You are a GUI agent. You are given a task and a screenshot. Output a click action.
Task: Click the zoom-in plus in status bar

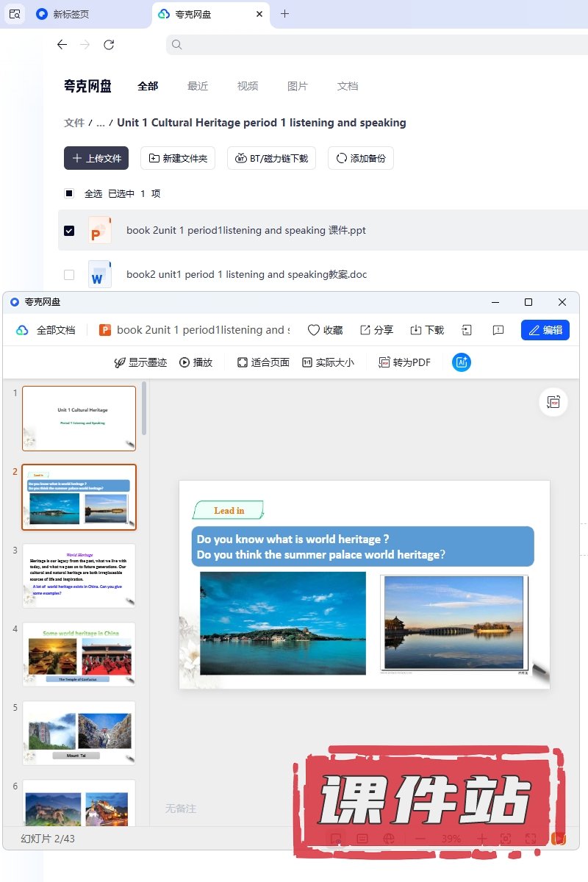(482, 839)
